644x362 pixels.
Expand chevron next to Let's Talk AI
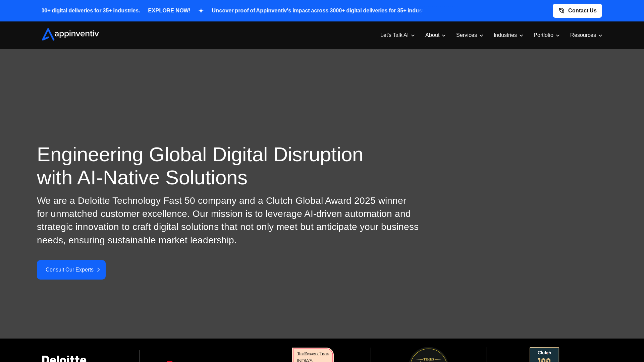[x=413, y=36]
